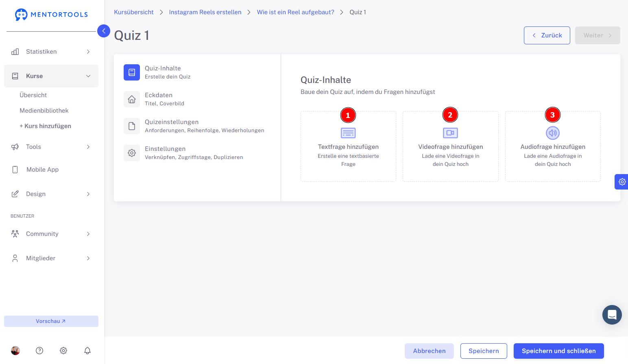Image resolution: width=628 pixels, height=364 pixels.
Task: Collapse the Kurse menu chevron
Action: click(x=88, y=76)
